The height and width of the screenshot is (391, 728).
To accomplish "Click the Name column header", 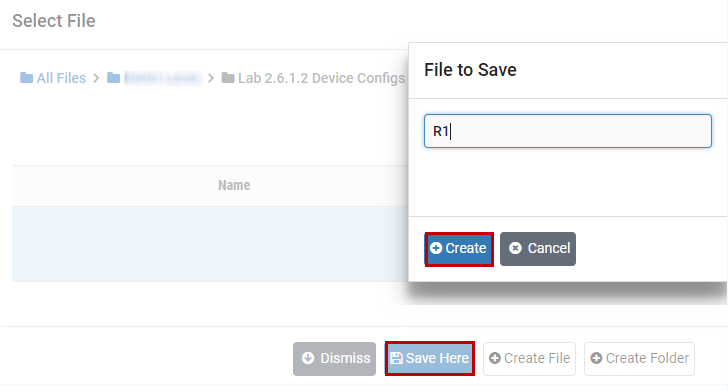I will point(234,185).
